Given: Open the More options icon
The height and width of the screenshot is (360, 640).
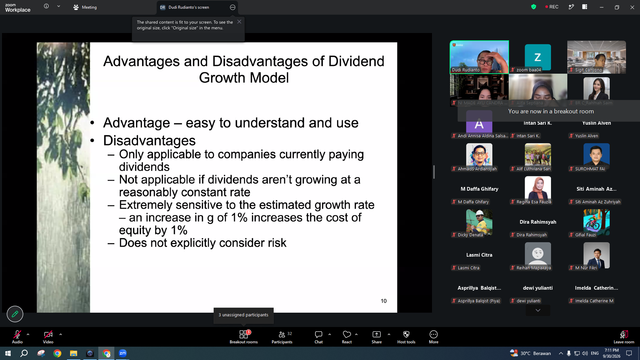Looking at the screenshot, I should (433, 337).
